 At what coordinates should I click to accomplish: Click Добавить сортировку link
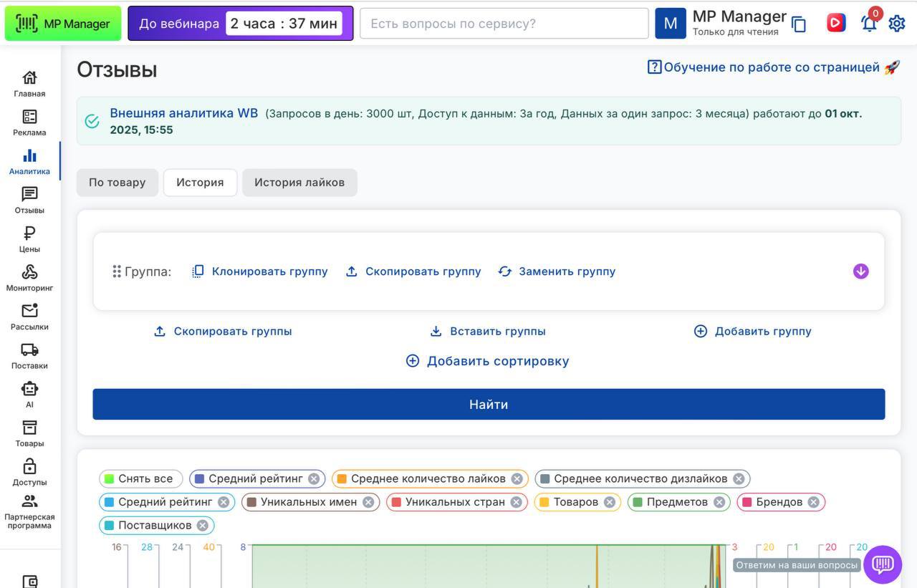coord(488,361)
